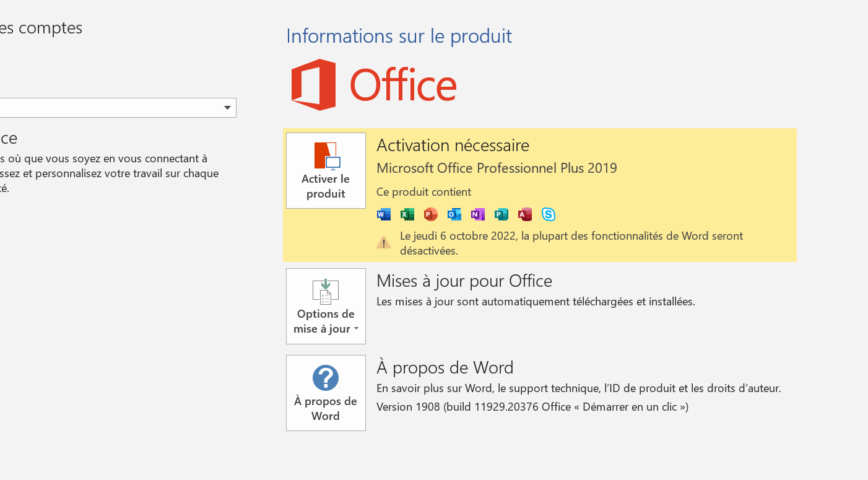Open the Options de mise à jour menu
The height and width of the screenshot is (480, 868).
coord(326,306)
